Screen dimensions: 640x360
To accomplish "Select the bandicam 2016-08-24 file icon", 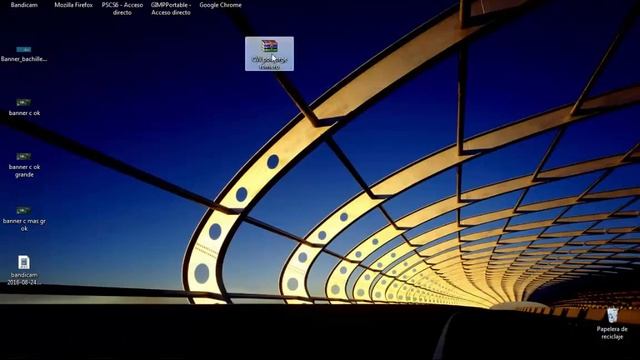I will 24,262.
